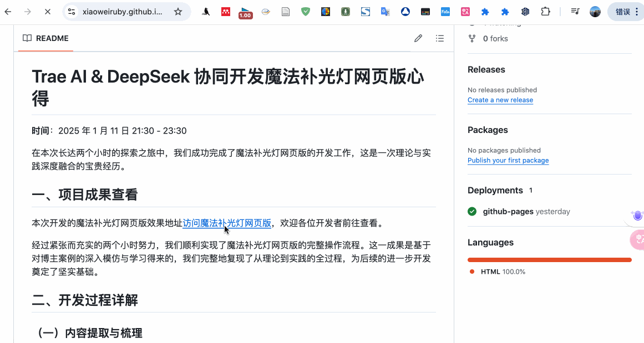
Task: Click Publish your first package
Action: click(508, 161)
